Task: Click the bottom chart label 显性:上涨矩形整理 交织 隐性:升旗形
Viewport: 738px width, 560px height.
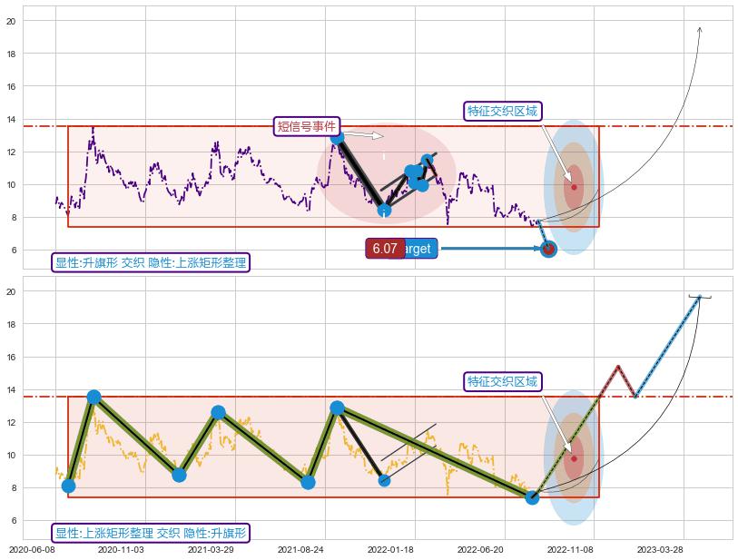Action: click(x=151, y=533)
